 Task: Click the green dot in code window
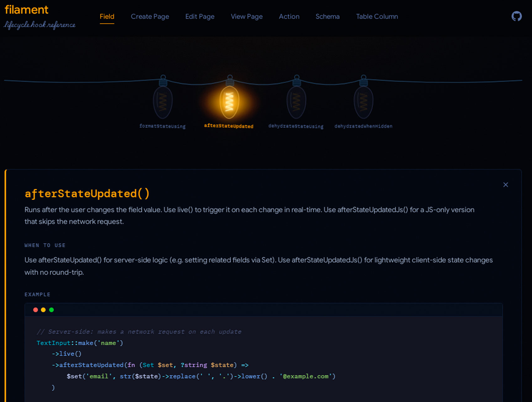[51, 310]
